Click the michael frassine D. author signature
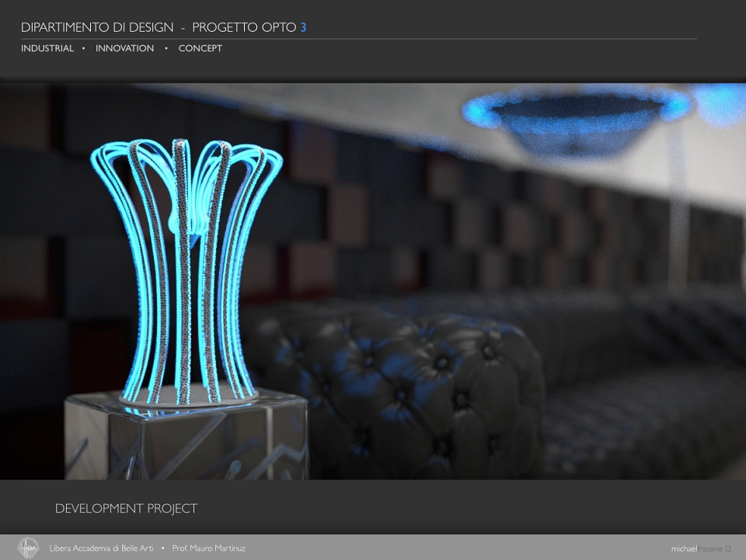This screenshot has height=560, width=746. pos(701,548)
